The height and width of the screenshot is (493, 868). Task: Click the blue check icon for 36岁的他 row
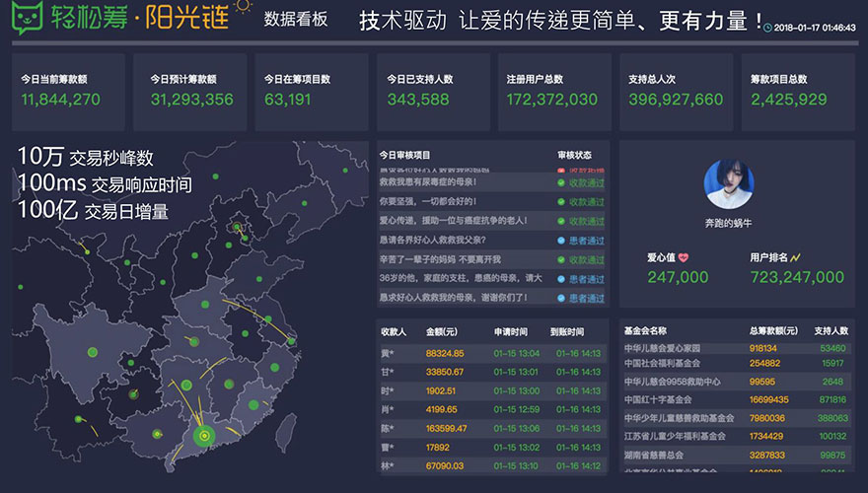tap(561, 279)
